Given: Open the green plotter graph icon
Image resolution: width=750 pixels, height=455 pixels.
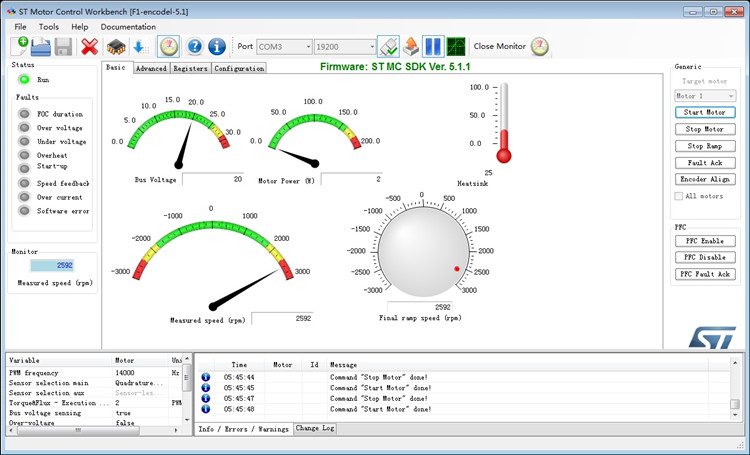Looking at the screenshot, I should pyautogui.click(x=456, y=46).
